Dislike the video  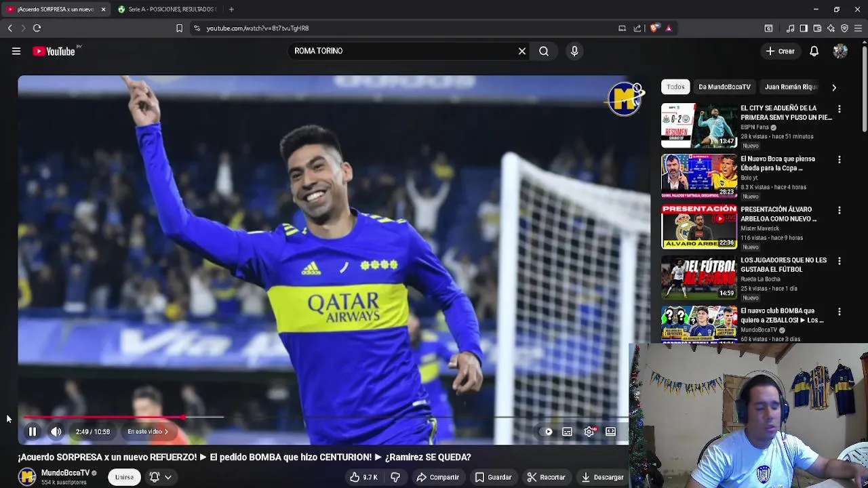[x=395, y=477]
